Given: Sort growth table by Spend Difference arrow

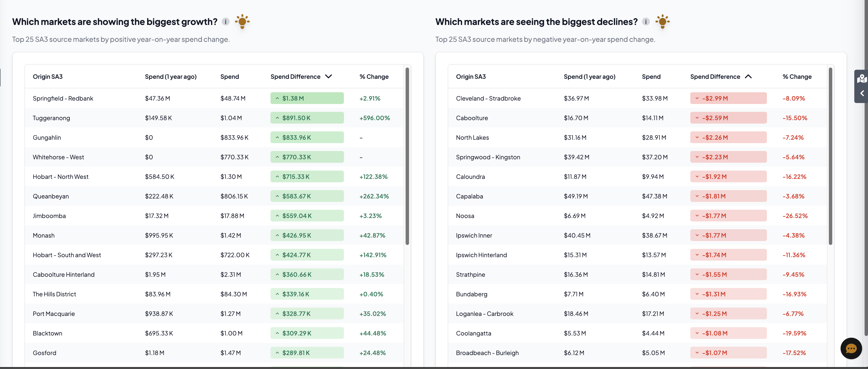Looking at the screenshot, I should (328, 77).
